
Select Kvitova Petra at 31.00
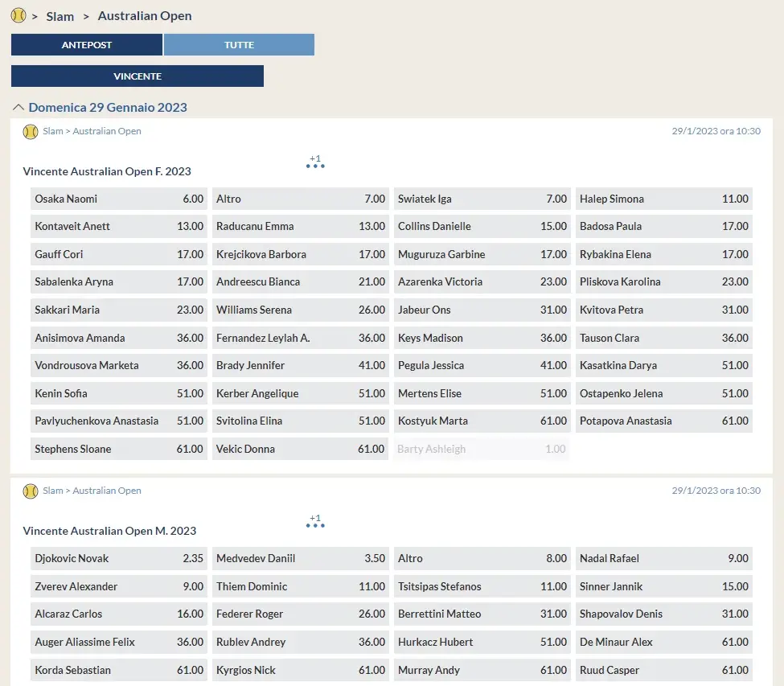664,310
